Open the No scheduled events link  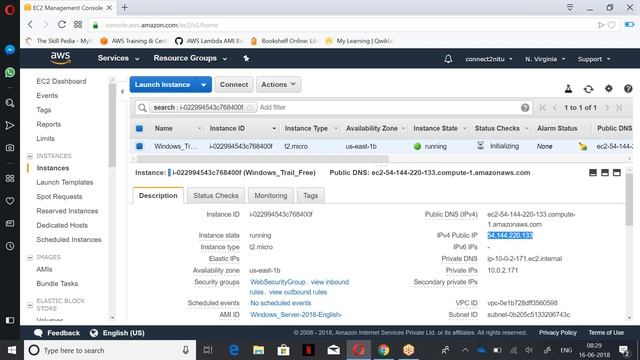(281, 303)
